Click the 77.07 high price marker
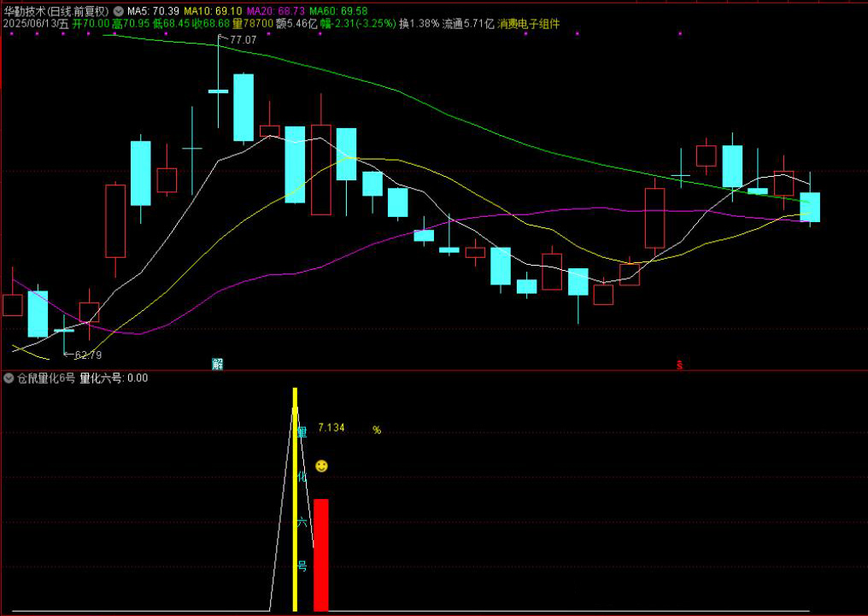Screen dimensions: 868x616 click(241, 39)
